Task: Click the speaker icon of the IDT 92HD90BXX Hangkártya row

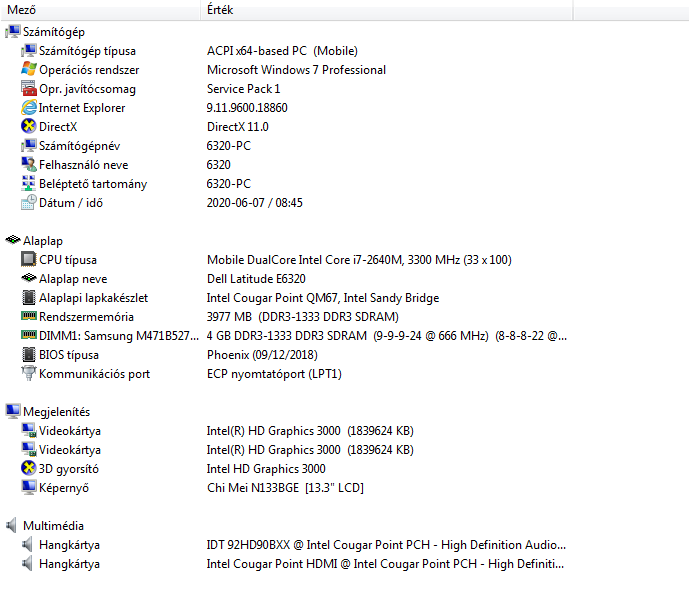Action: tap(28, 544)
